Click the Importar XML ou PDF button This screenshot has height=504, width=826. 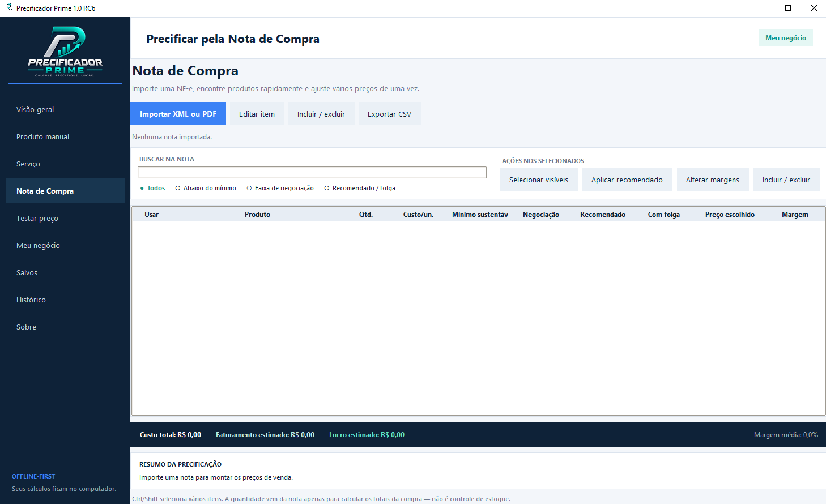coord(178,114)
